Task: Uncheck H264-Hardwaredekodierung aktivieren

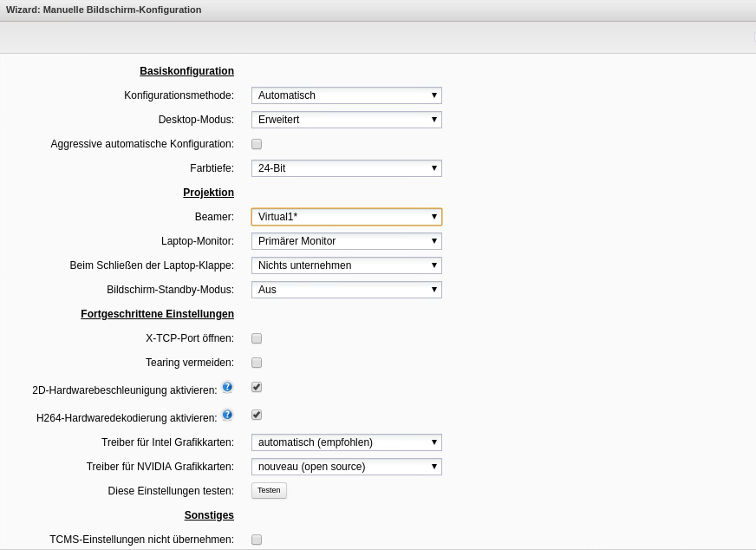Action: click(x=257, y=415)
